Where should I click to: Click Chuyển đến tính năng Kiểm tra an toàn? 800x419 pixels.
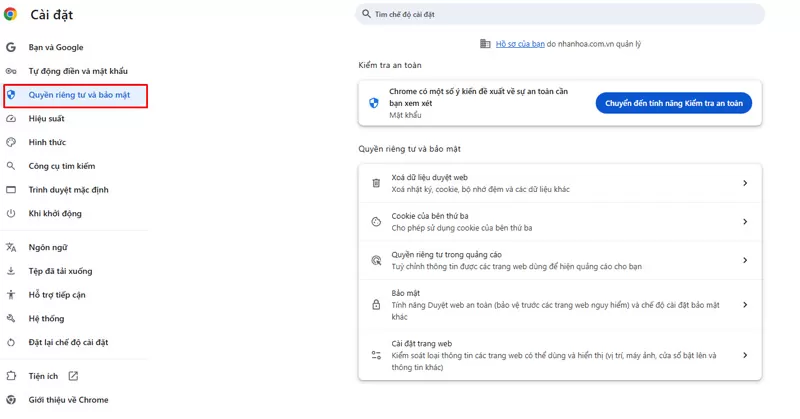(x=673, y=103)
